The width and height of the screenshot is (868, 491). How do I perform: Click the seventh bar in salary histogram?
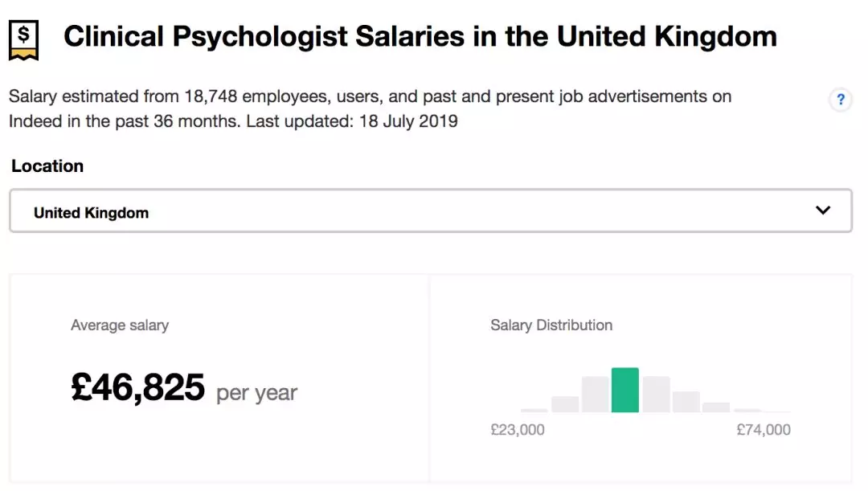(x=716, y=407)
